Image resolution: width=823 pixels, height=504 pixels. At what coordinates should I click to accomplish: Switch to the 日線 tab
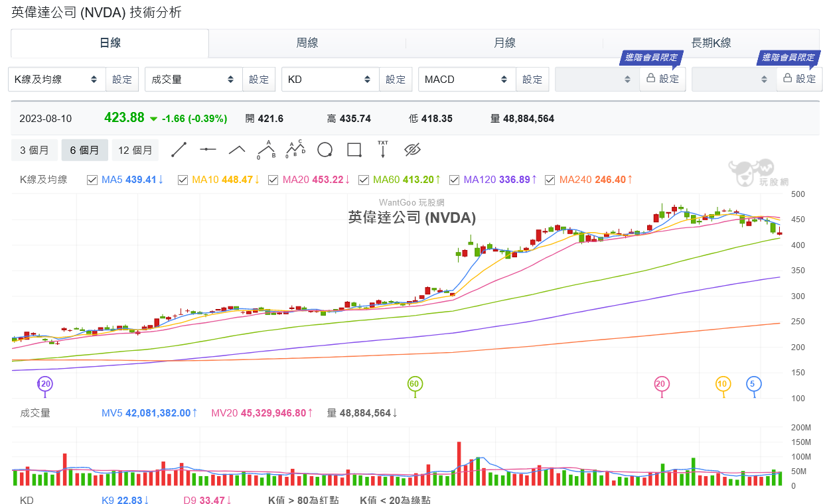[110, 43]
